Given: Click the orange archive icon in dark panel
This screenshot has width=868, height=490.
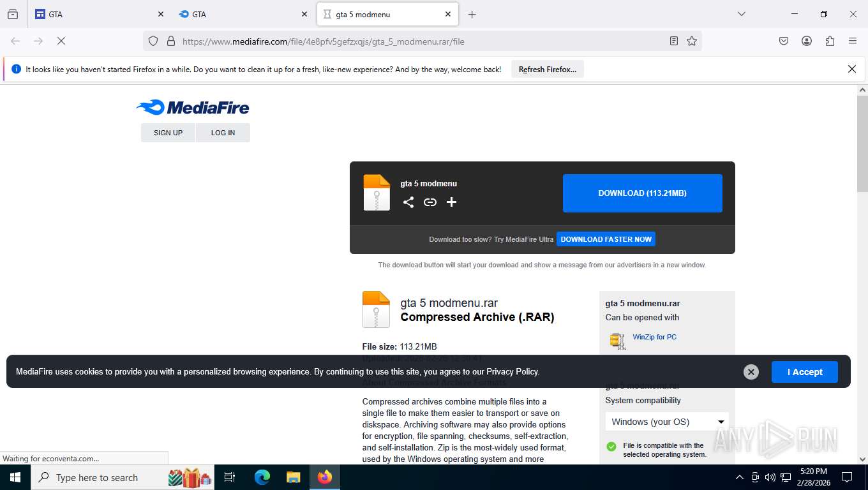Looking at the screenshot, I should [377, 193].
